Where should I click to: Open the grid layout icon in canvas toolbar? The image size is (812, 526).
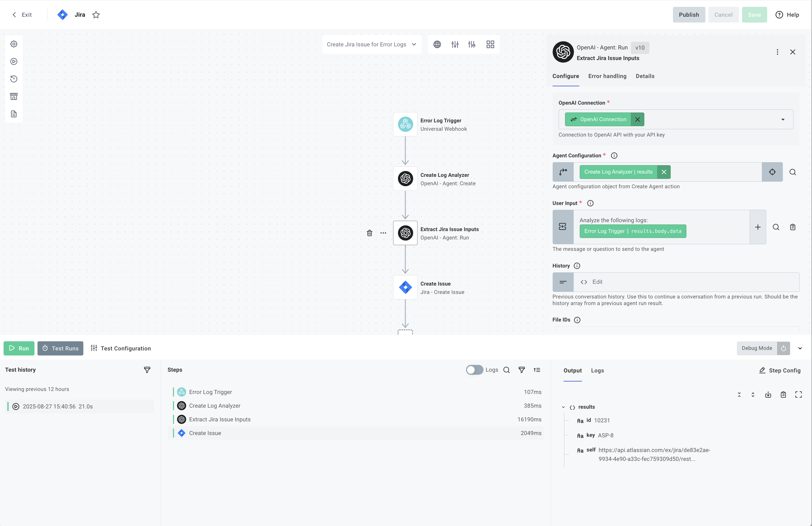(x=490, y=44)
